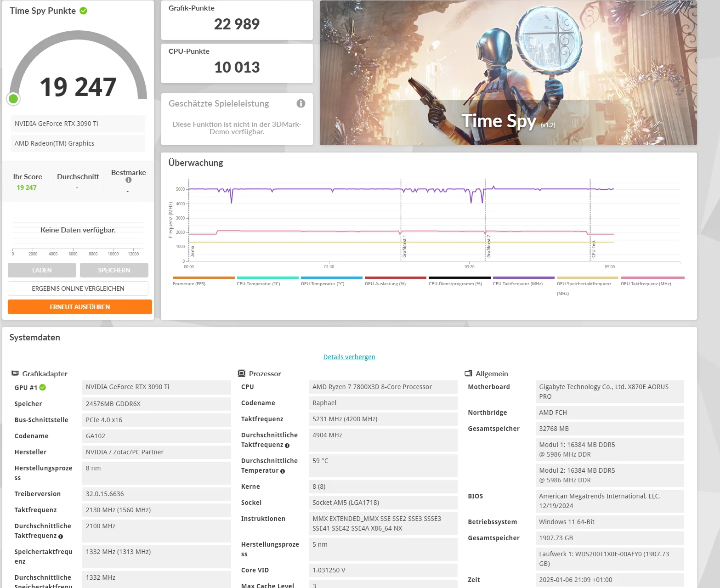
Task: Click Modul 1: 16384 MB DDR5 entry
Action: click(610, 450)
